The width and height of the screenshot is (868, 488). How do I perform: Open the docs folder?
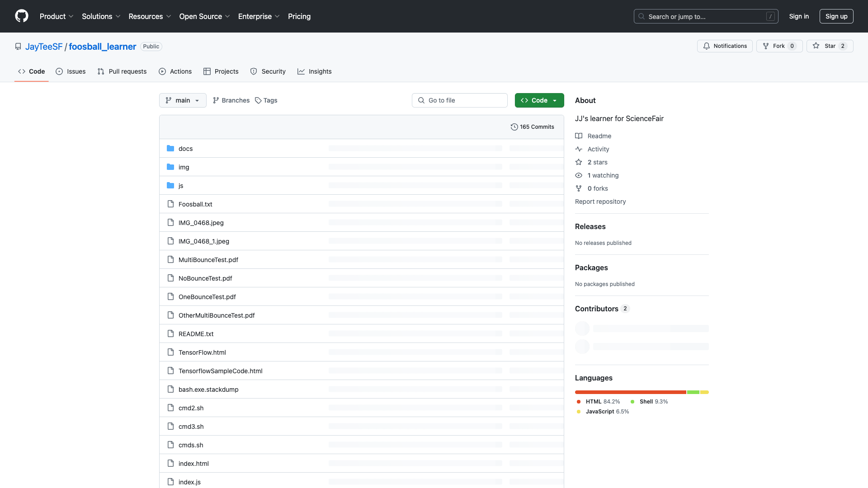[185, 149]
